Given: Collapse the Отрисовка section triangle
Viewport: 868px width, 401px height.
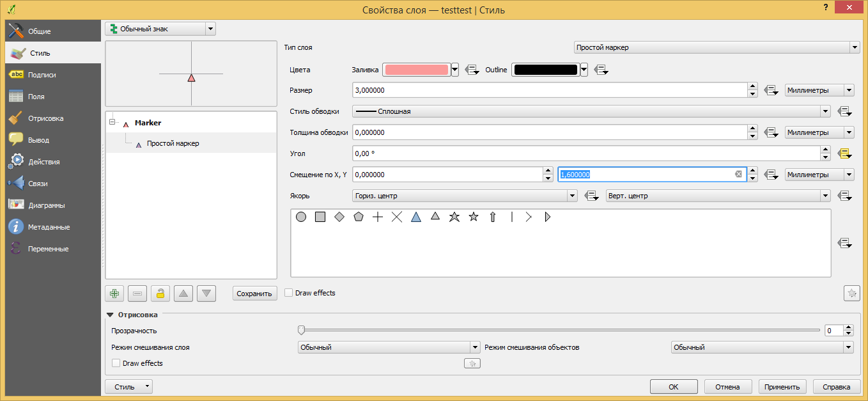Looking at the screenshot, I should tap(111, 315).
